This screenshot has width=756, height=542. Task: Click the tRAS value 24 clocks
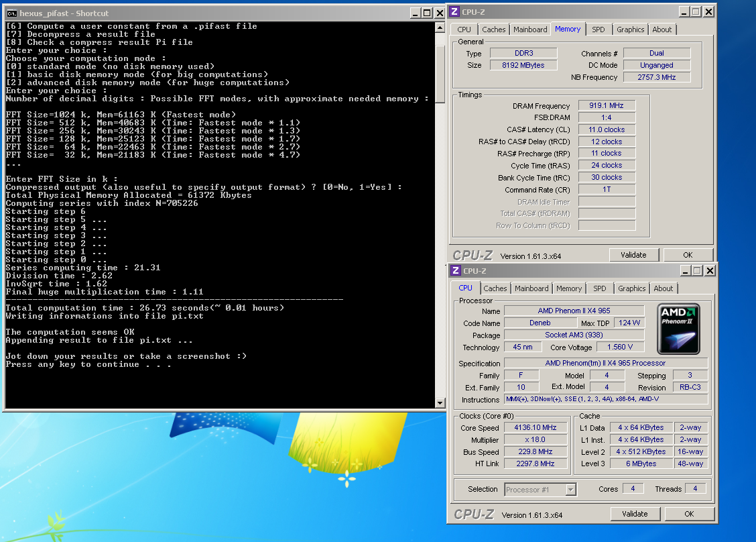(607, 165)
